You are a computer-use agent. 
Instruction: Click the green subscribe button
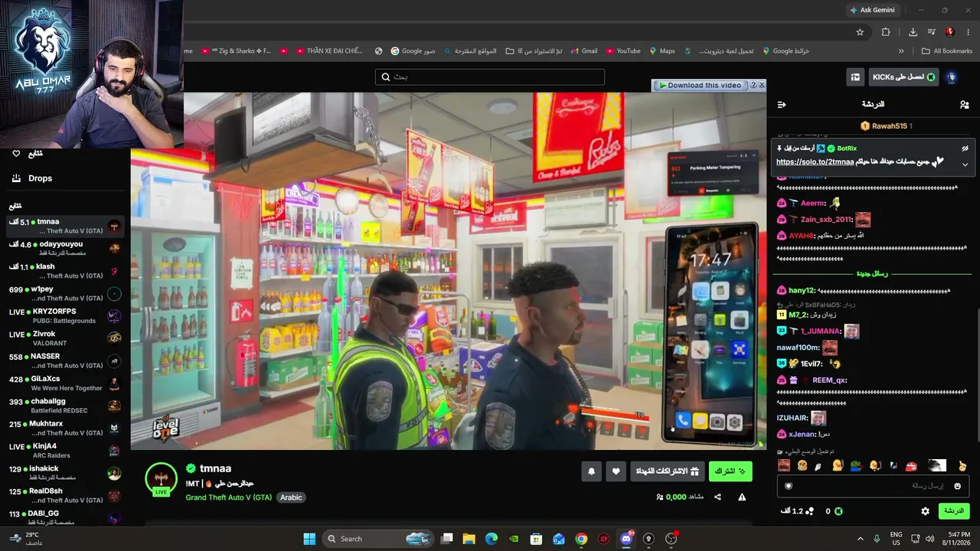(730, 471)
